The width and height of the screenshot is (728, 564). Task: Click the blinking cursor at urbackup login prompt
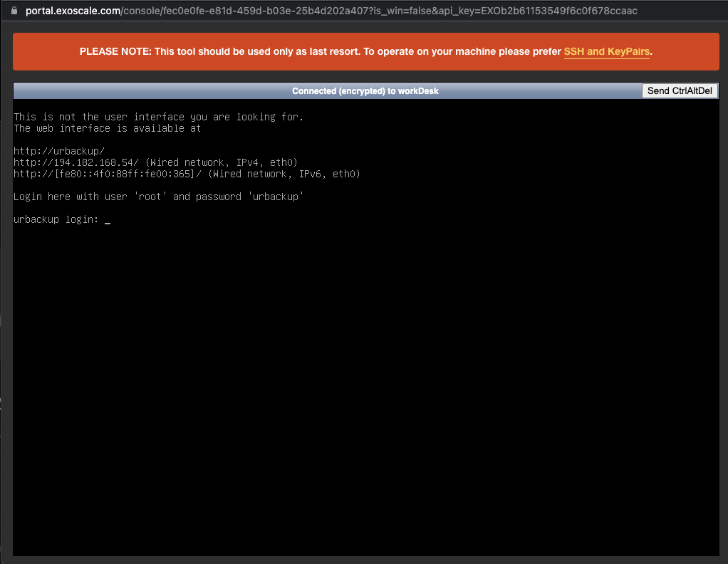tap(108, 220)
